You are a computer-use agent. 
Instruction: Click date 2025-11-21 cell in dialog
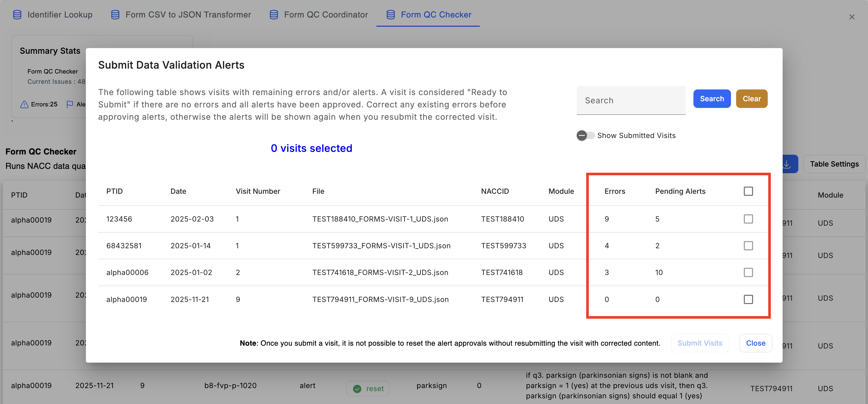(x=190, y=299)
